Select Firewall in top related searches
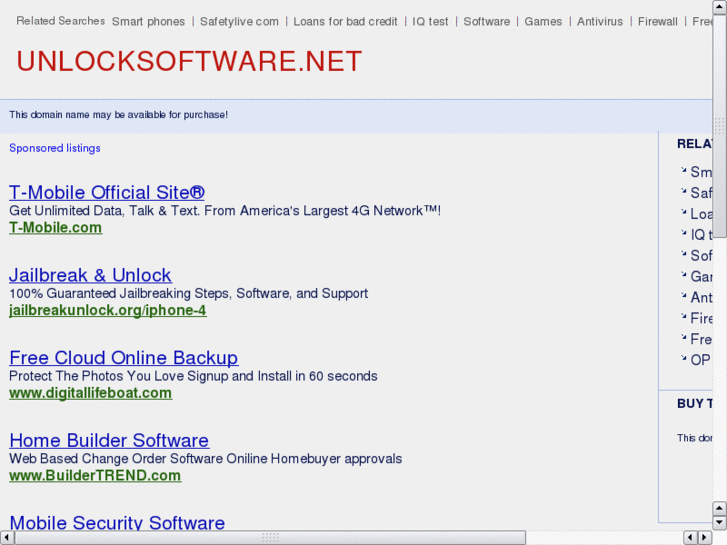 (657, 22)
